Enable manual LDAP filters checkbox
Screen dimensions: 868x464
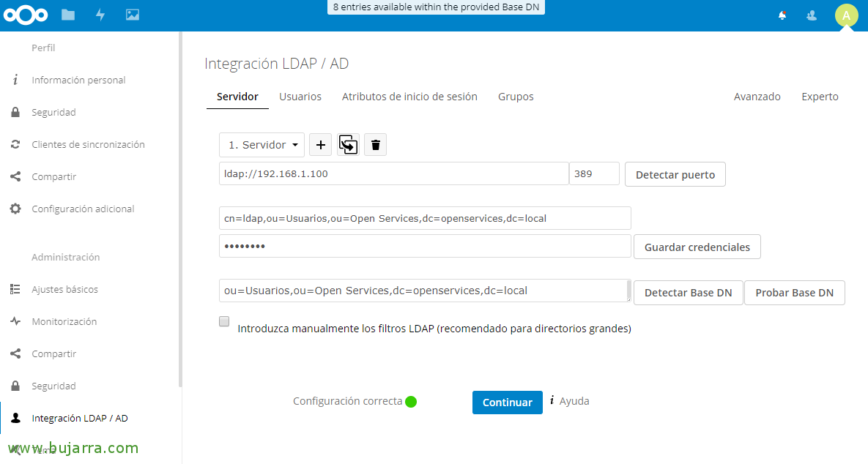224,321
